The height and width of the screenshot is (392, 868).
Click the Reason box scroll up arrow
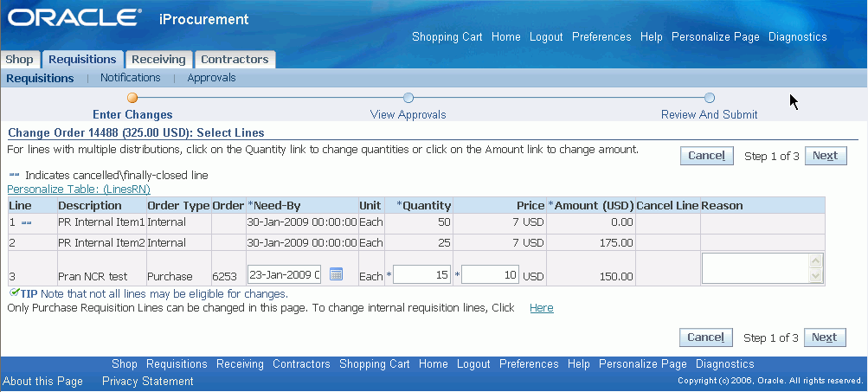(816, 261)
